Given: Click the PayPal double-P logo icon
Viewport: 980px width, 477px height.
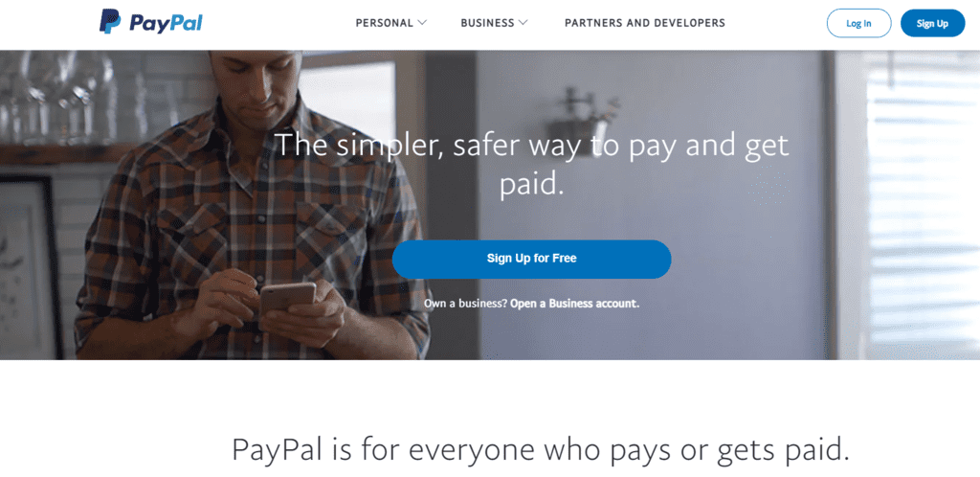Looking at the screenshot, I should click(x=109, y=22).
